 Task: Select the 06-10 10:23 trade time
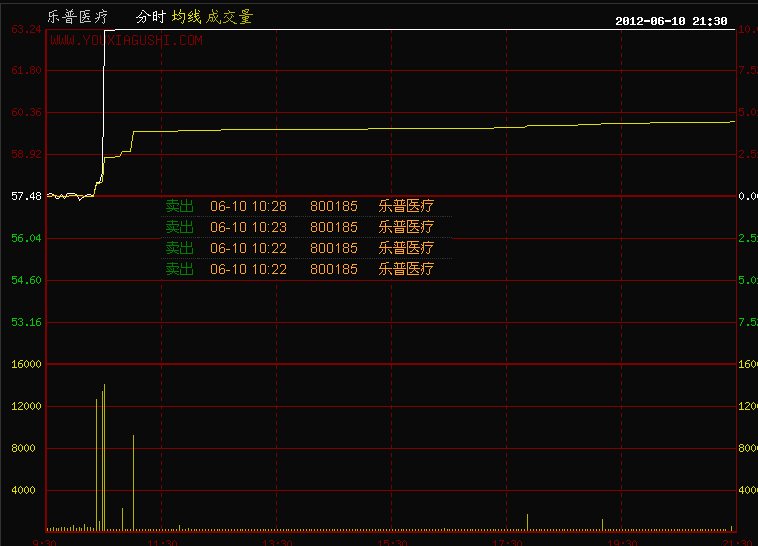pos(248,227)
